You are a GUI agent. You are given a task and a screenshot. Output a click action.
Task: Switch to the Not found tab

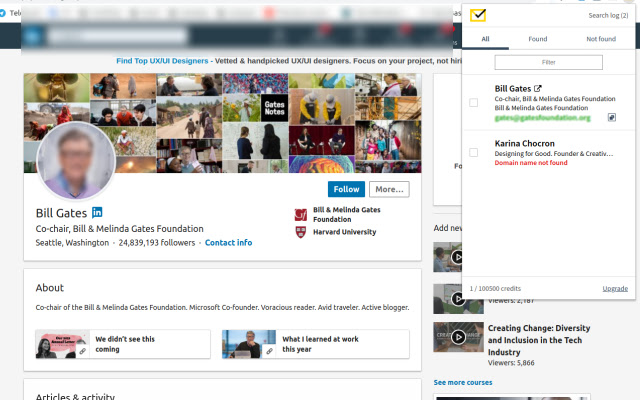[601, 39]
